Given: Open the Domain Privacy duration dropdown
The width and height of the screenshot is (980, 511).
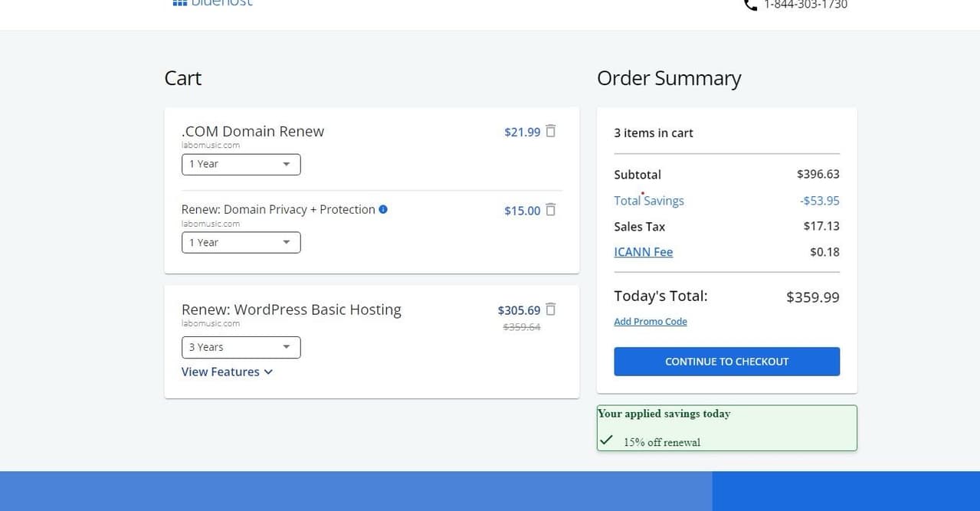Looking at the screenshot, I should tap(241, 242).
